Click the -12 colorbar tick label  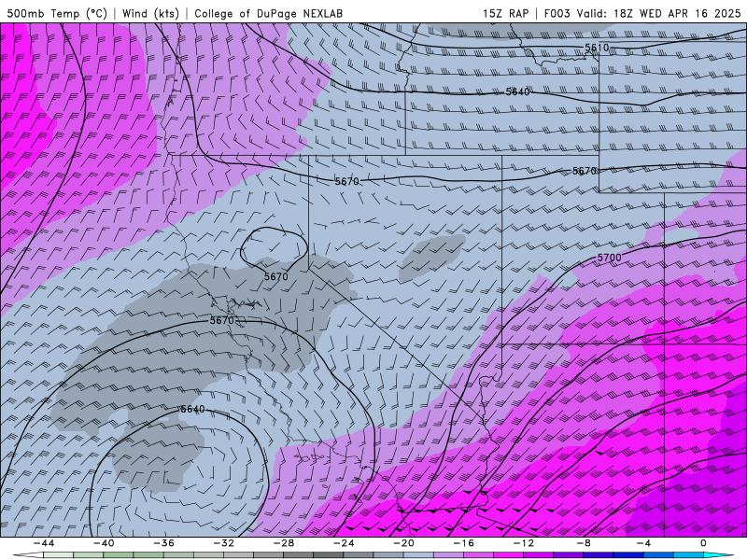tap(524, 543)
